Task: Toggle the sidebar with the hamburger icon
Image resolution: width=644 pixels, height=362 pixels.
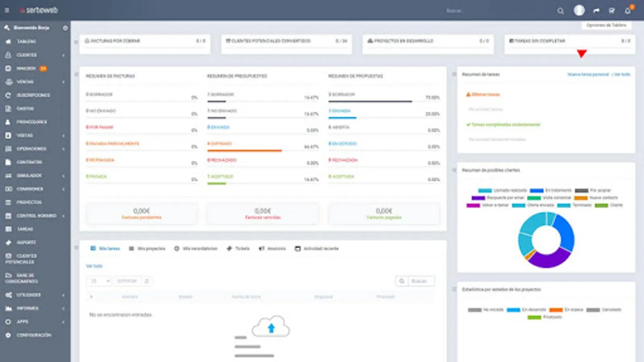Action: 7,10
